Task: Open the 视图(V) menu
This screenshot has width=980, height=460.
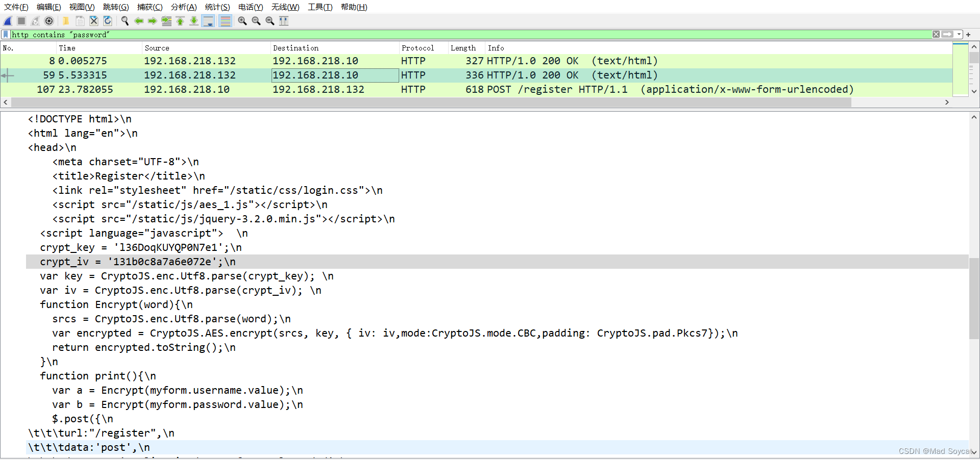Action: tap(82, 7)
